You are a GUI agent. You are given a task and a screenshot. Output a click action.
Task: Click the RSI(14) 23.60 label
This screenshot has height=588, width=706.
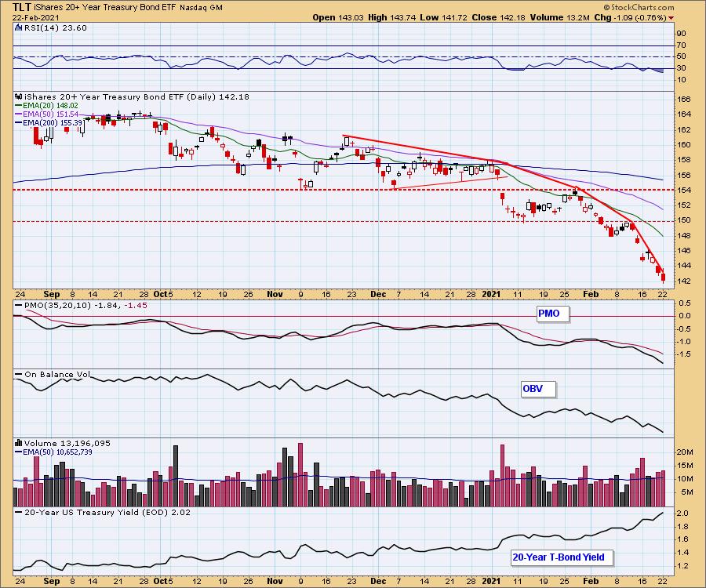click(x=55, y=28)
